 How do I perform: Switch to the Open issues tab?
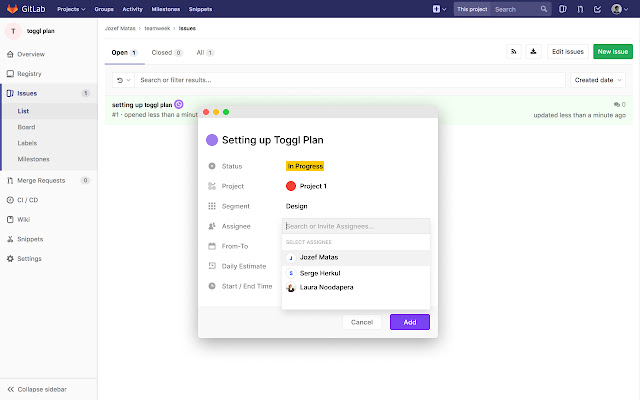coord(124,53)
